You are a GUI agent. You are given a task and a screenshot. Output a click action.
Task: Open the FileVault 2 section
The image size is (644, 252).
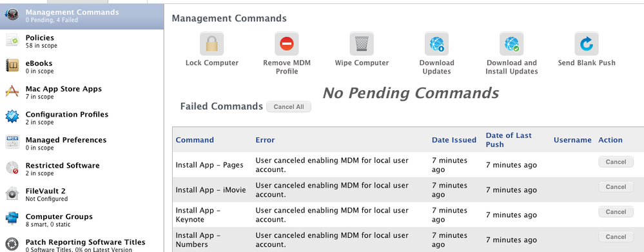[x=82, y=194]
